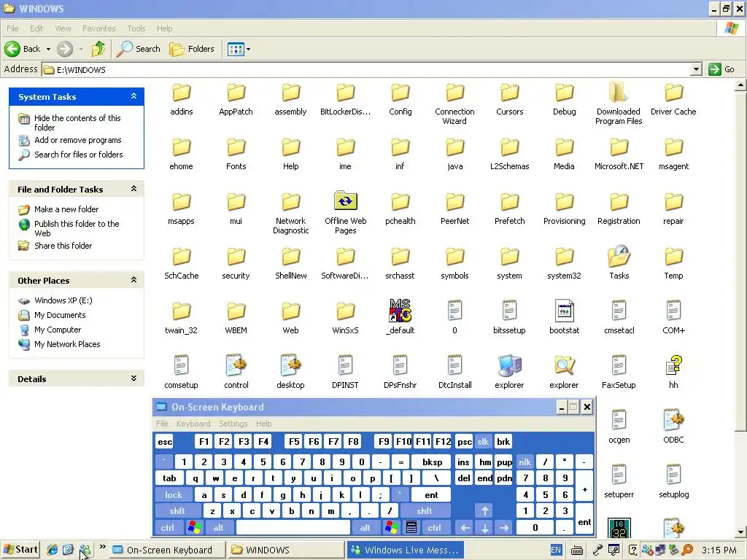
Task: Open the Views dropdown arrow
Action: pos(248,49)
